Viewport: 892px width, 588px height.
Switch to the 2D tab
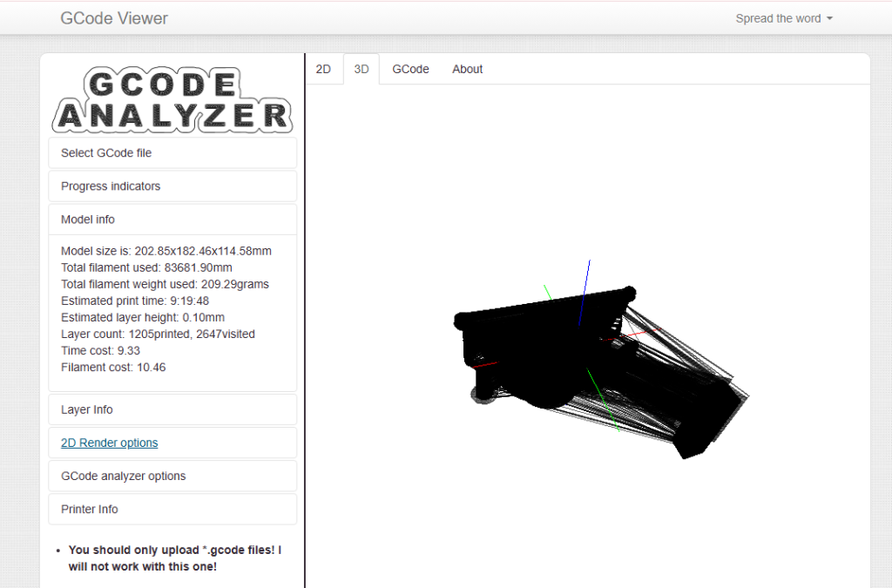click(x=323, y=69)
